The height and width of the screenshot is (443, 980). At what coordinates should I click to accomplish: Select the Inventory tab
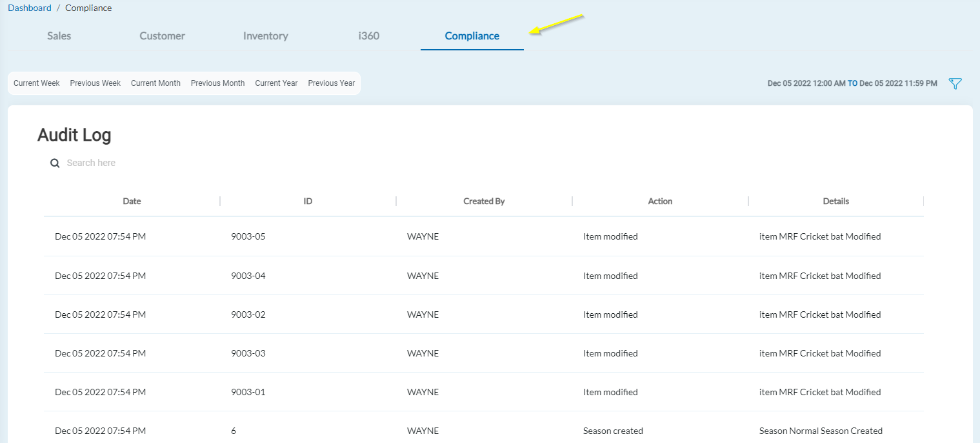(265, 36)
